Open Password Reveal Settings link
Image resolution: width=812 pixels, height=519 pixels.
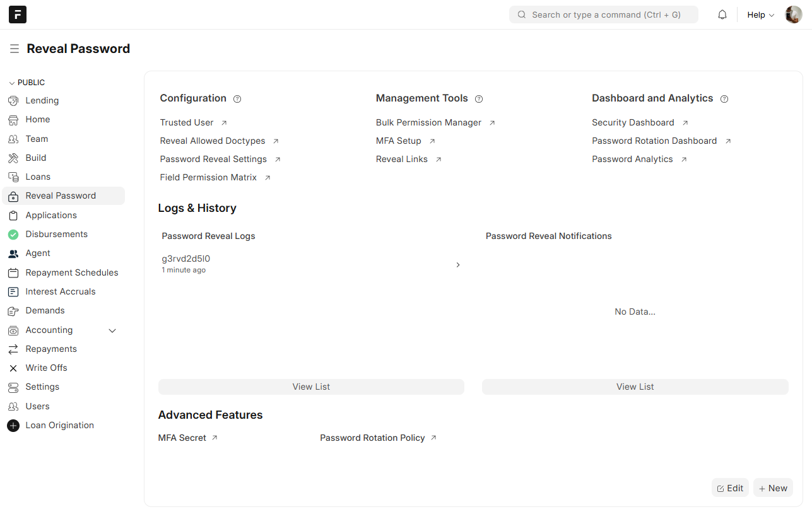pos(213,159)
